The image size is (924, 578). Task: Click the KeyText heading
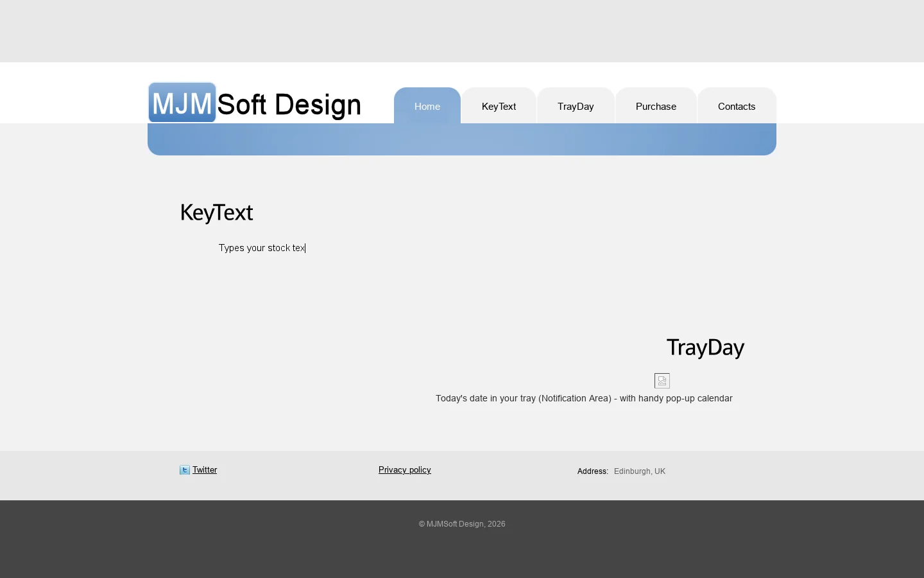click(x=217, y=213)
